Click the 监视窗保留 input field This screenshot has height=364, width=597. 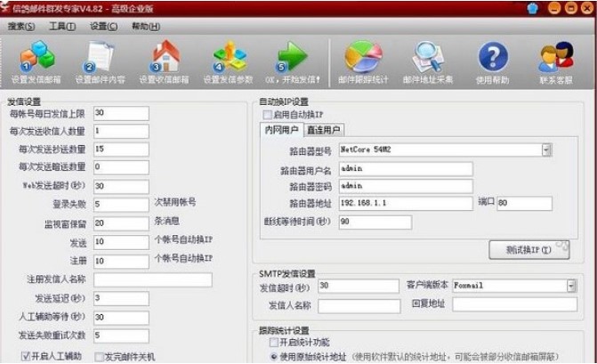click(x=121, y=223)
